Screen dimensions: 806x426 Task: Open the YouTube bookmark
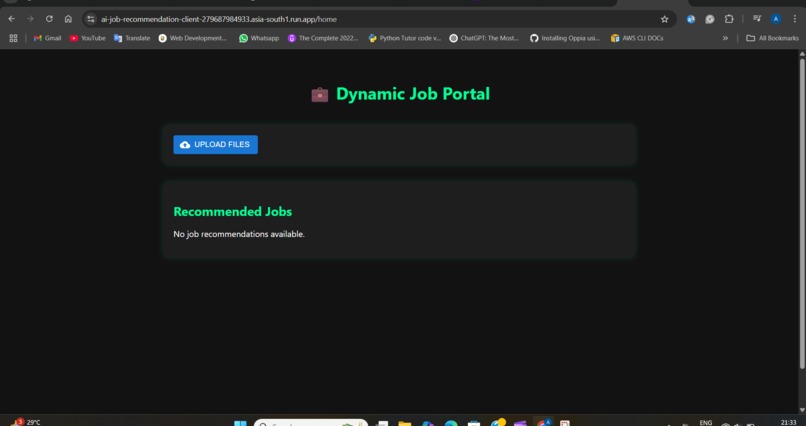87,38
